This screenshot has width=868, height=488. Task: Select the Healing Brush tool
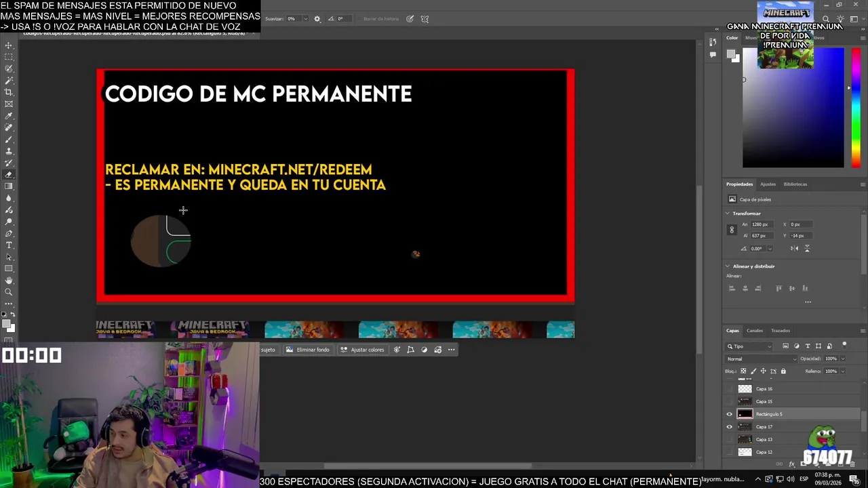coord(9,127)
